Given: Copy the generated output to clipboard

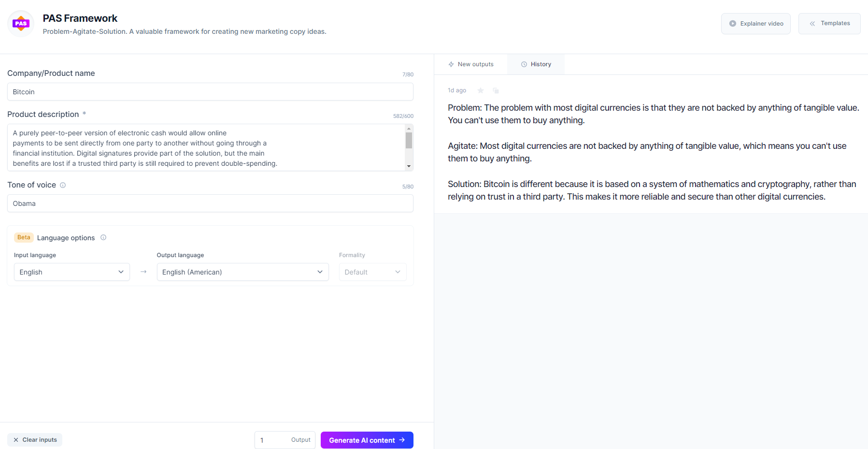Looking at the screenshot, I should point(496,90).
